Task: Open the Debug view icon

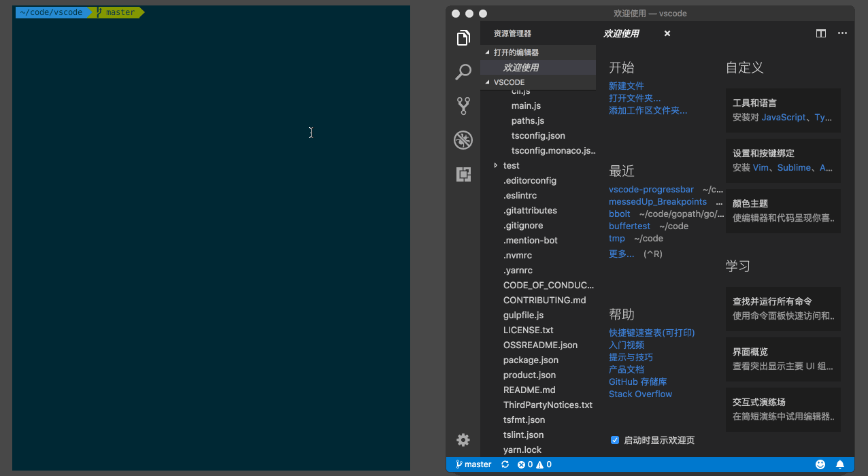Action: tap(463, 141)
